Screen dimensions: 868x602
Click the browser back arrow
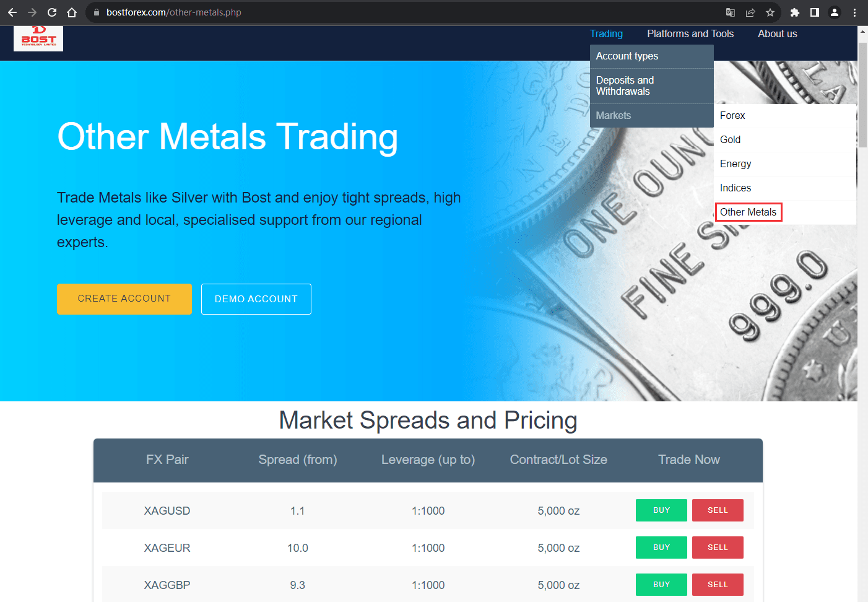click(12, 12)
